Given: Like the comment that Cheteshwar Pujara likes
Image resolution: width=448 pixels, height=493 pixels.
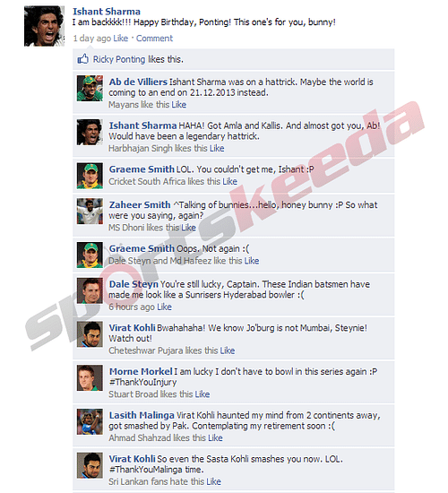Looking at the screenshot, I should [228, 350].
